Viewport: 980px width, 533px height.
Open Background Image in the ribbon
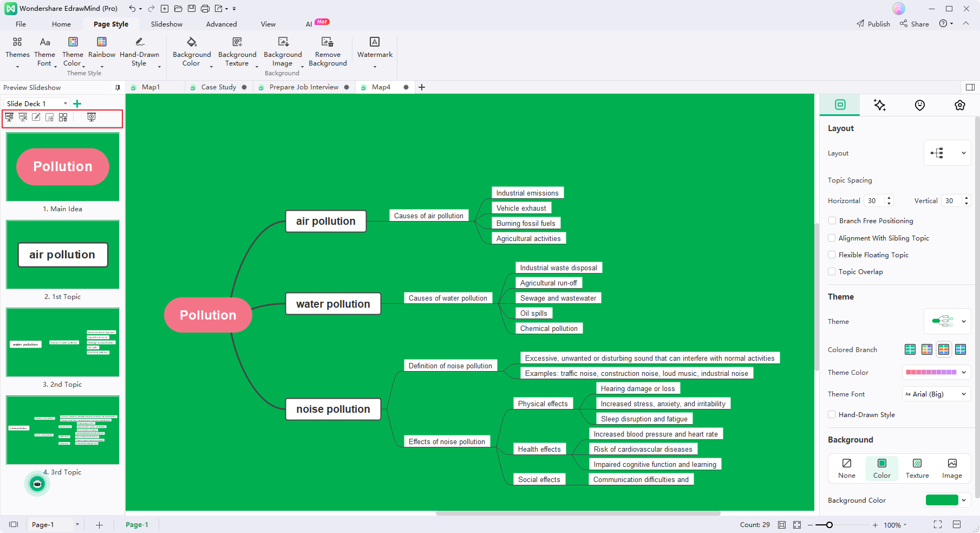click(x=283, y=53)
